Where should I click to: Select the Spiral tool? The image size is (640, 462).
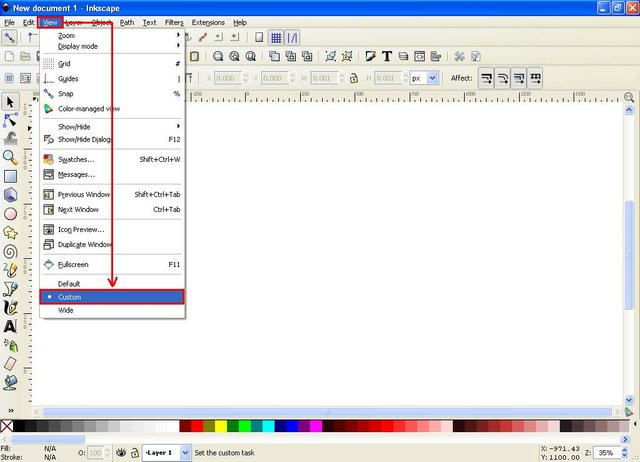click(x=10, y=251)
